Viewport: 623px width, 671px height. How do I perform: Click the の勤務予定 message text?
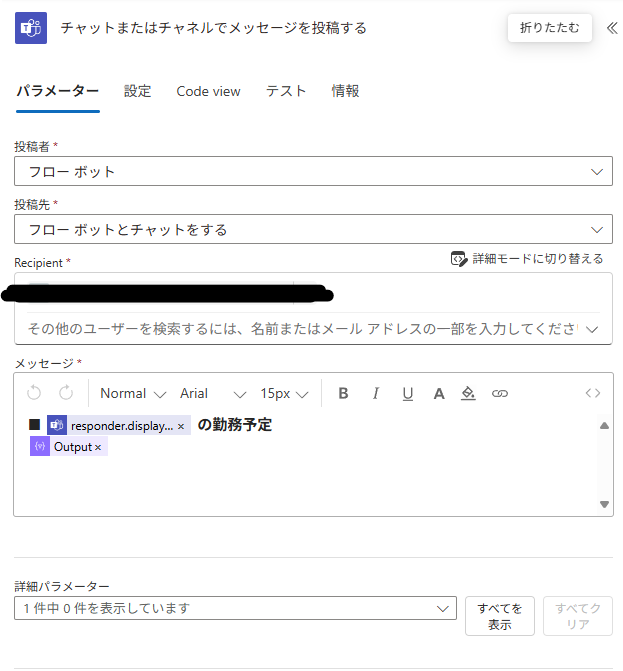[234, 425]
